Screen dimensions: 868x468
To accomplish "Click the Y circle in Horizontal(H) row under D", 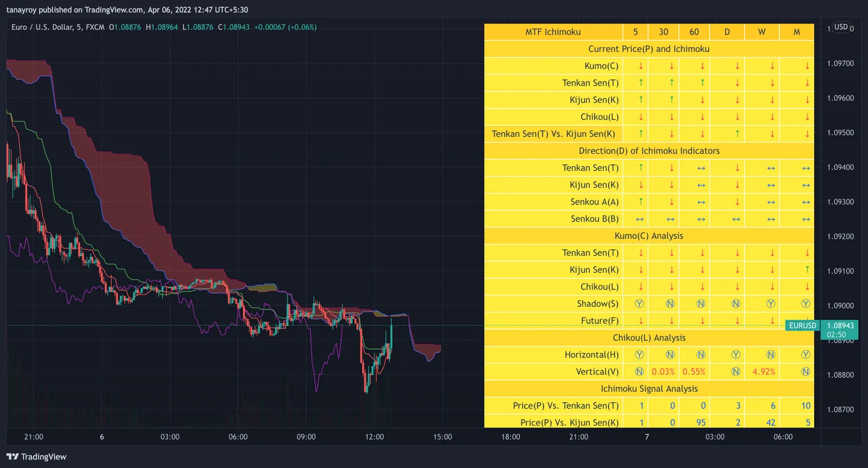I will coord(736,355).
